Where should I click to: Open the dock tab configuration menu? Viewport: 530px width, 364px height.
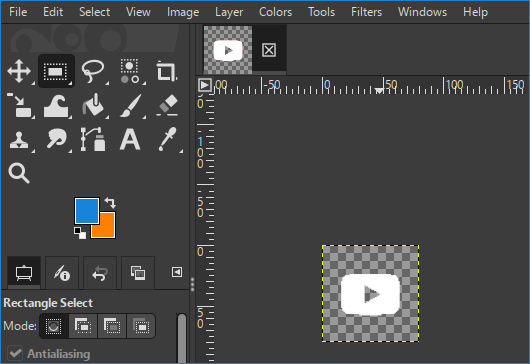[x=177, y=272]
